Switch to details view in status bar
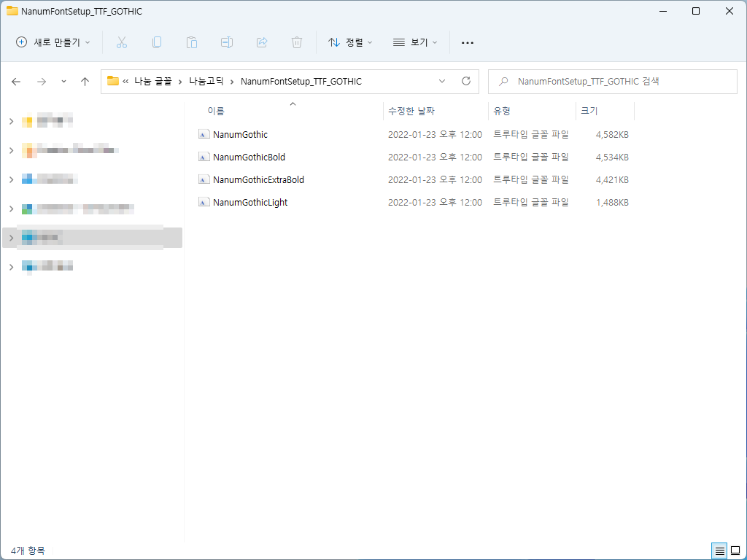The image size is (747, 560). (719, 551)
